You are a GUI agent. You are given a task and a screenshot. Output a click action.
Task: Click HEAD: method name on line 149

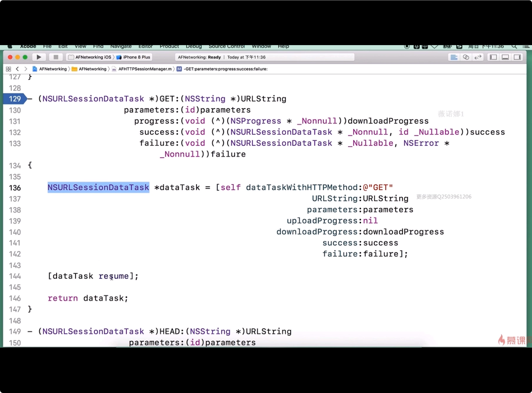(172, 332)
